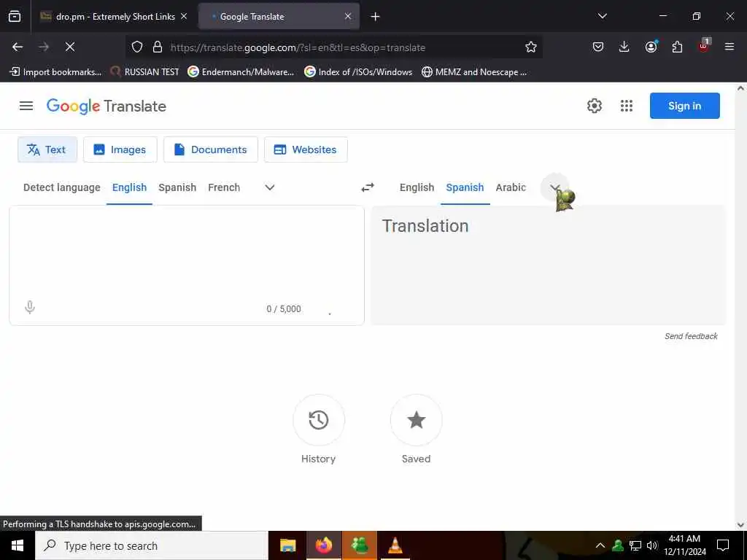Choose Spanish as target language

(465, 187)
